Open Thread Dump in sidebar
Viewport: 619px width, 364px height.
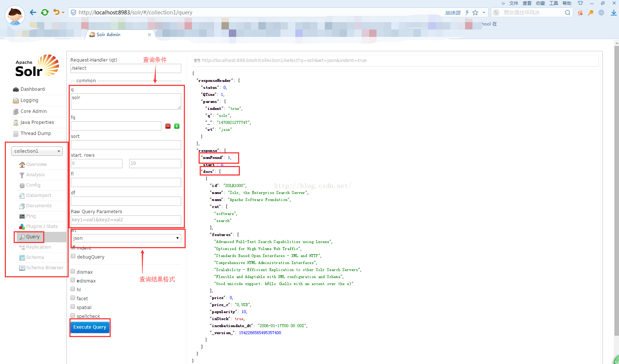click(x=35, y=134)
